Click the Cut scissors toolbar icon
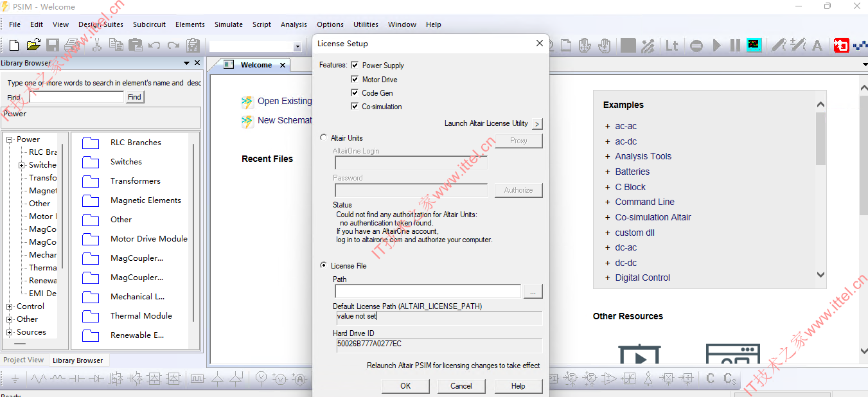This screenshot has height=397, width=868. point(97,45)
